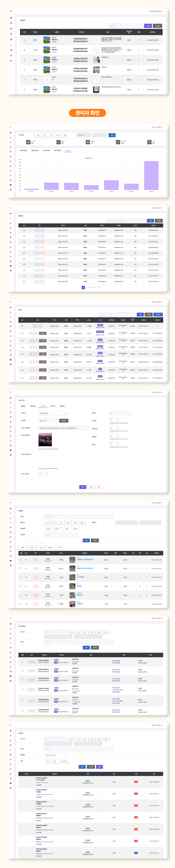Click info circle icon in dashboard sidebar
Viewport: 175px width, 868px height.
tap(10, 185)
